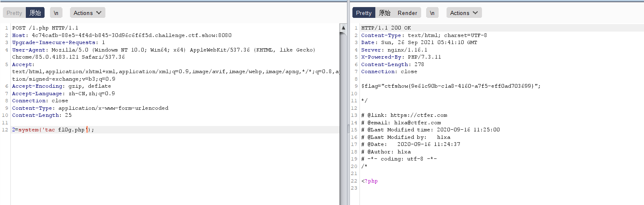Image resolution: width=644 pixels, height=205 pixels.
Task: Toggle response \n newline display button
Action: (432, 13)
